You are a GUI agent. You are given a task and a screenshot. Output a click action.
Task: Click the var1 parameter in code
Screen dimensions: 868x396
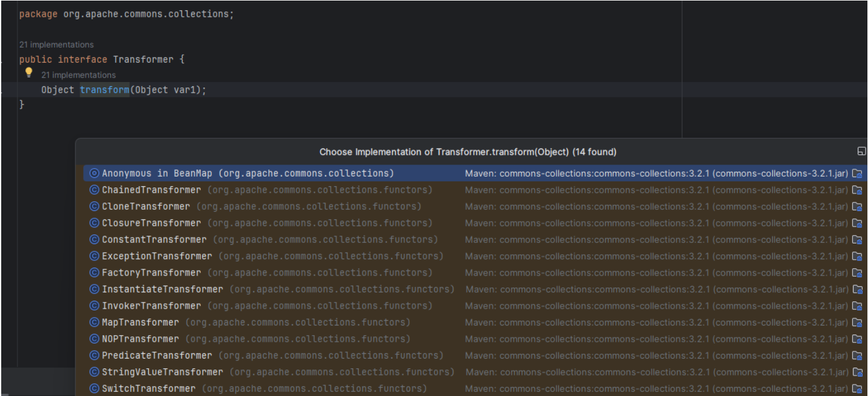[x=185, y=90]
